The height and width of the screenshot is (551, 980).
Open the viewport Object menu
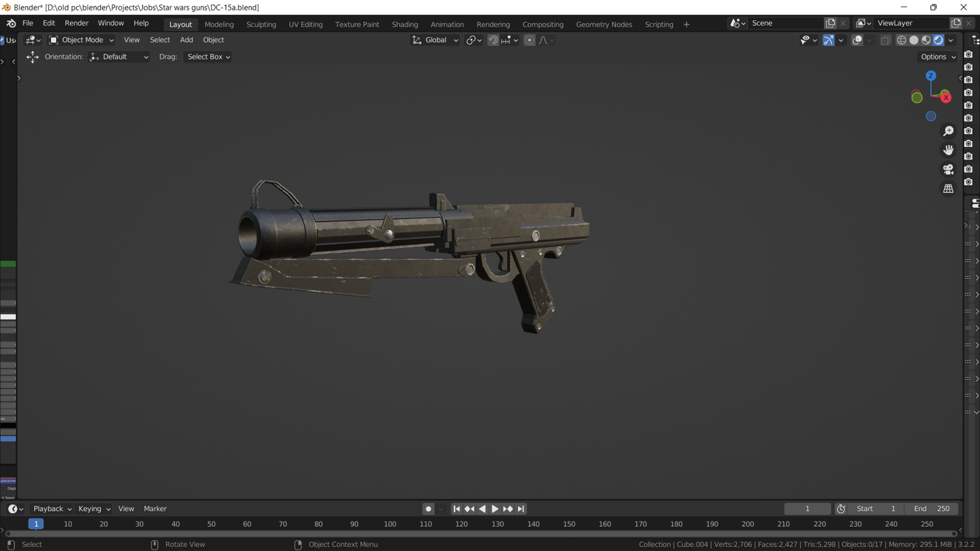point(213,40)
